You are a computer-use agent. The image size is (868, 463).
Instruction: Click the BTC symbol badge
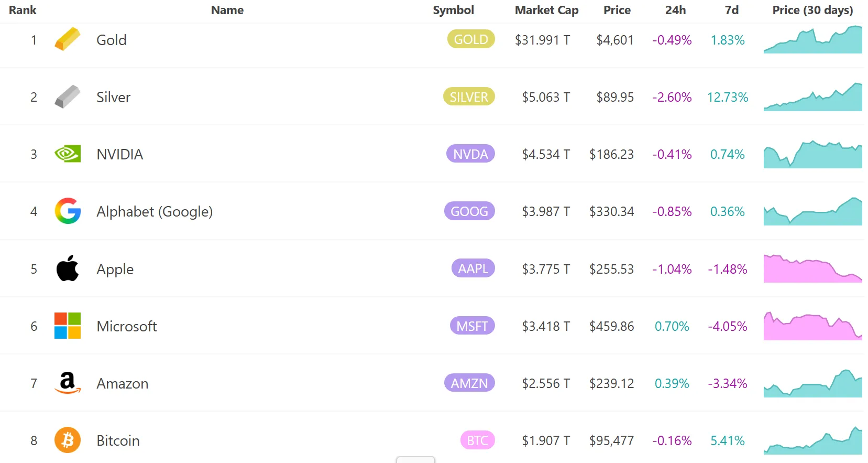tap(477, 440)
